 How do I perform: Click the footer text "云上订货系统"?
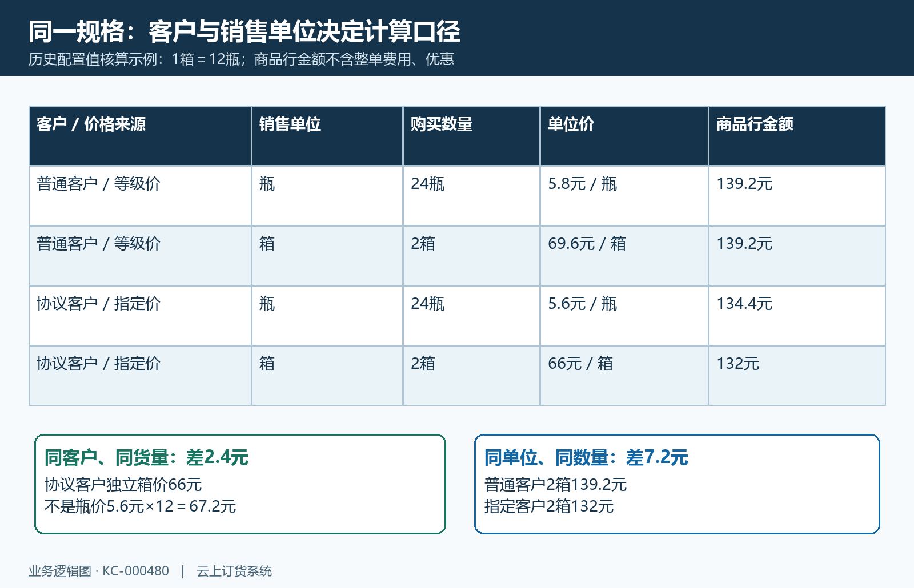click(234, 571)
